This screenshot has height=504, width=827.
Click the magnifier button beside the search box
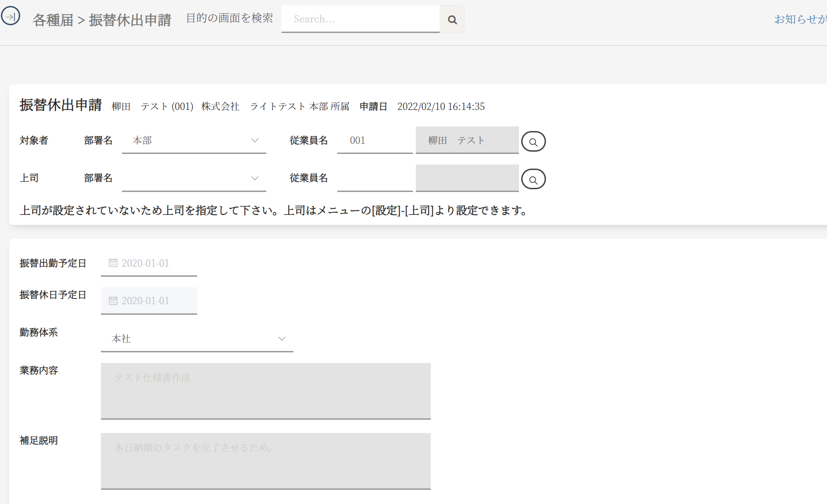[x=452, y=19]
